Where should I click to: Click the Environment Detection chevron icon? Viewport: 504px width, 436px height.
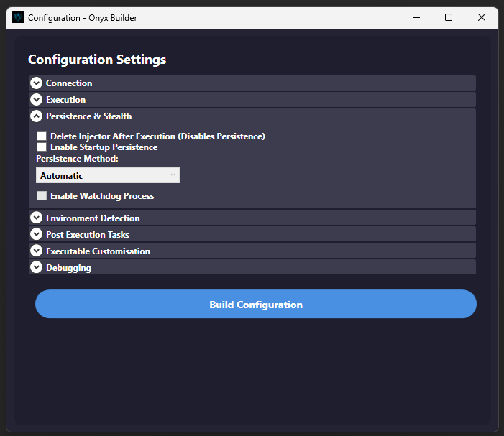37,218
